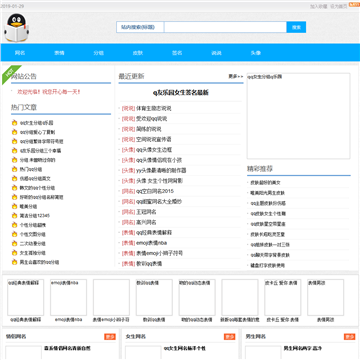Open article qq闺蜜网名大全模仿
Viewport: 360px width, 360px height.
159,202
